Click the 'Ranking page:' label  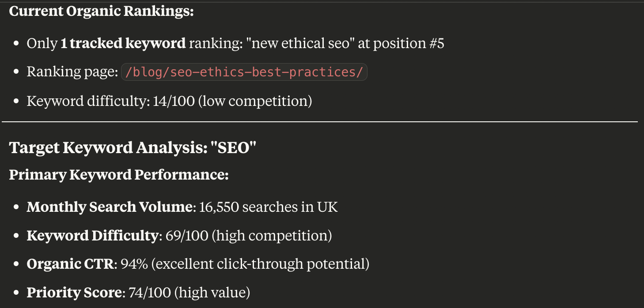(72, 72)
